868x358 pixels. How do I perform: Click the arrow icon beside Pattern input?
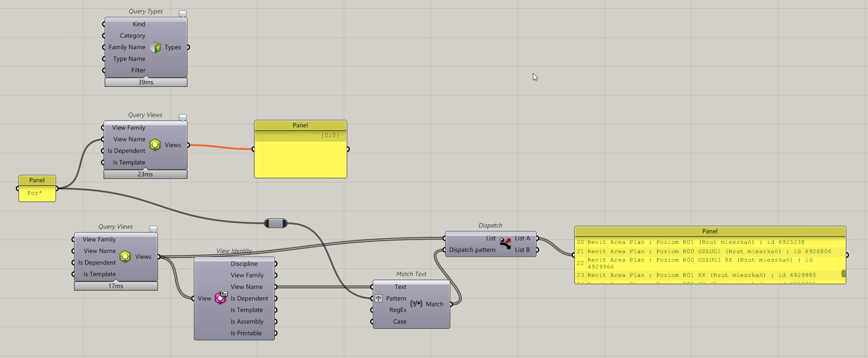(379, 298)
